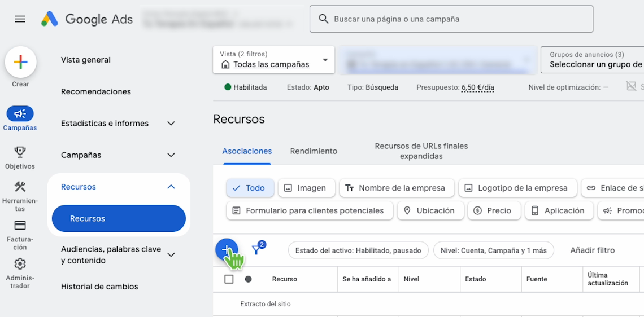Viewport: 644px width, 317px height.
Task: Filter by Ubicación chip
Action: tap(430, 211)
